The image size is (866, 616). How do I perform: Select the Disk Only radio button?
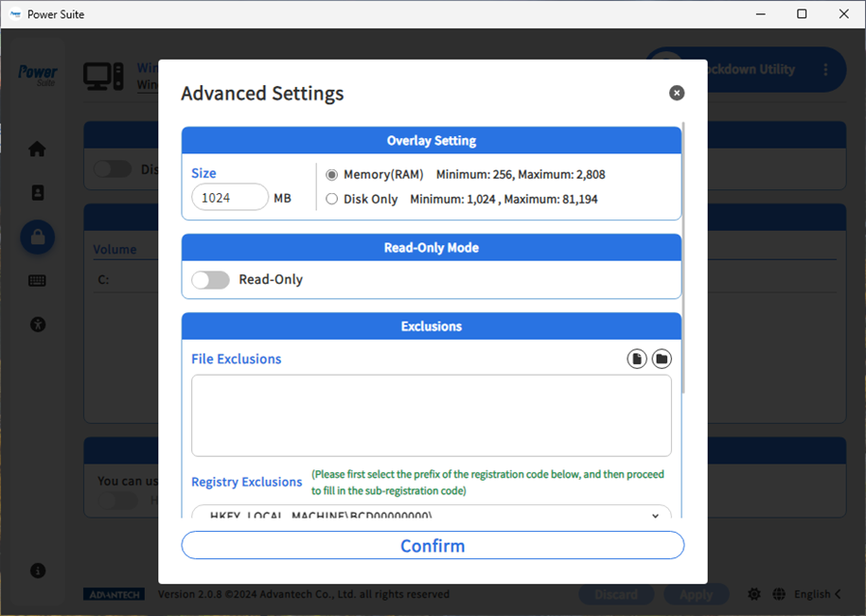click(x=332, y=199)
